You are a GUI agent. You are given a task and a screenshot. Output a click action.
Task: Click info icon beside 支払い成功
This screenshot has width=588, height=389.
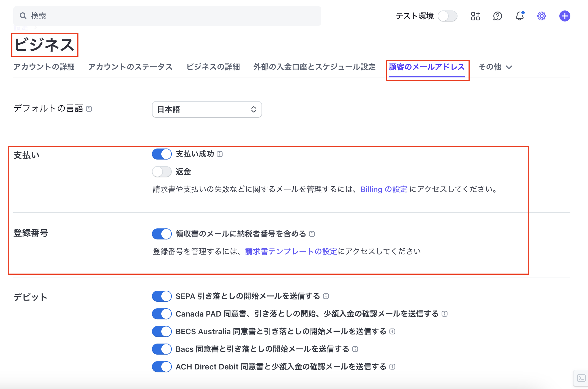click(220, 154)
